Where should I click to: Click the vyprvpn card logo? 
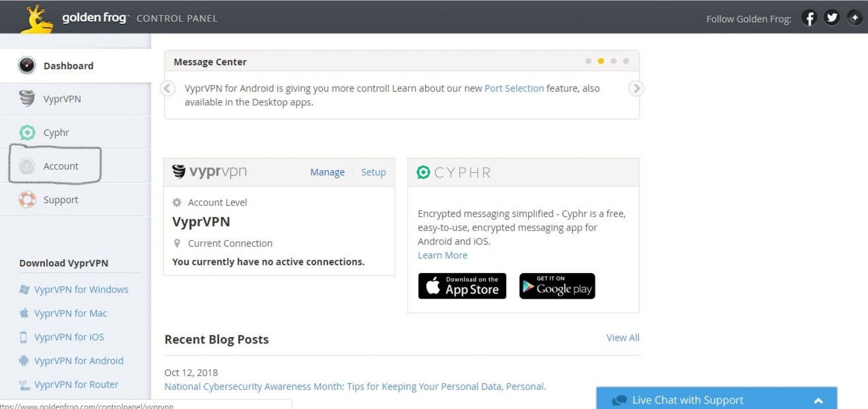pyautogui.click(x=209, y=171)
